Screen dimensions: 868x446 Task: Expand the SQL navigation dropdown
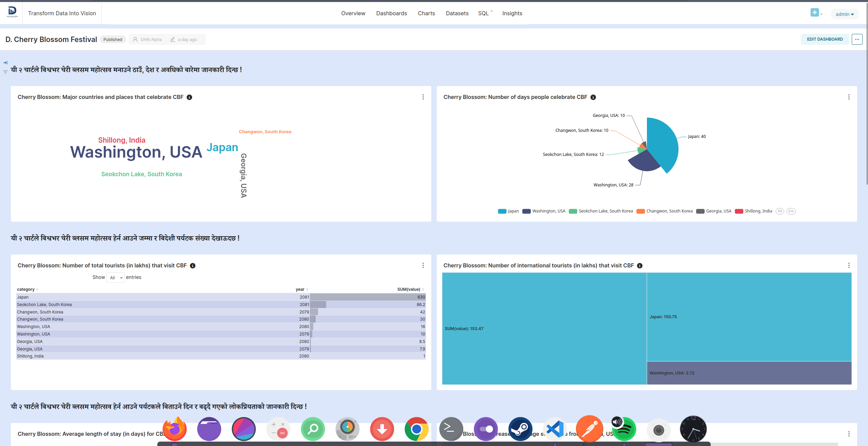tap(484, 13)
